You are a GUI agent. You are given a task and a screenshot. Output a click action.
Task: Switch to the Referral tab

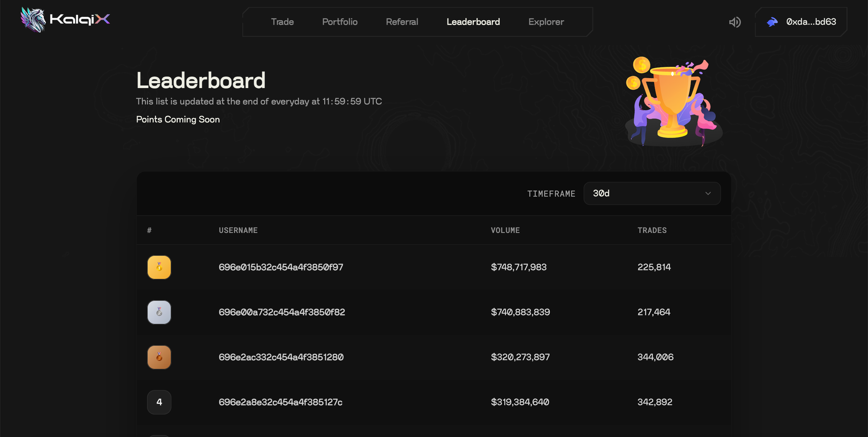402,22
